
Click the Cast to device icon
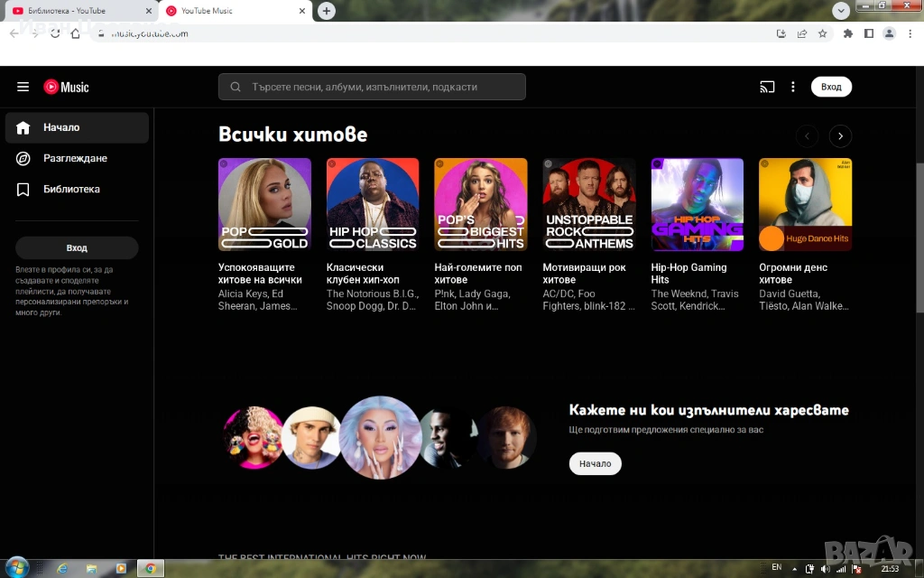tap(767, 87)
